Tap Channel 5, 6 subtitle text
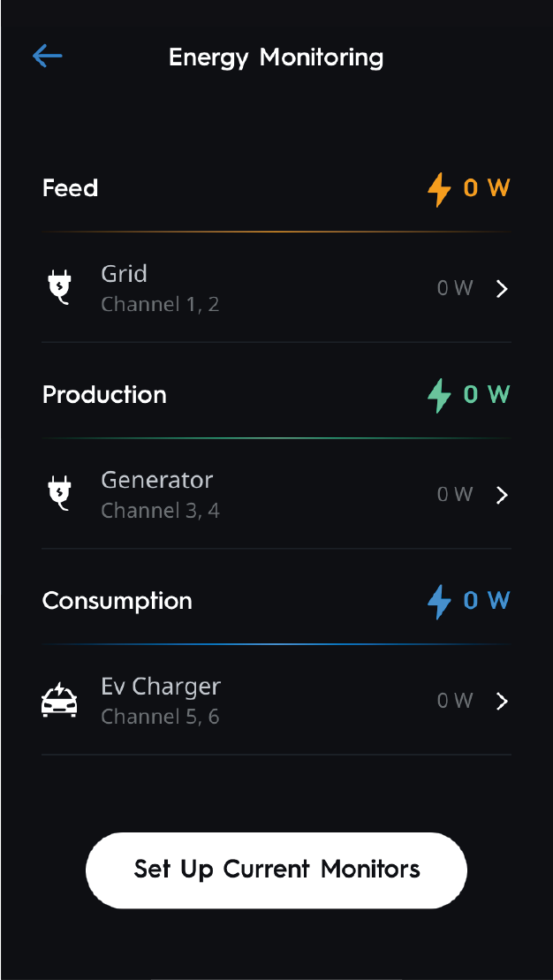The height and width of the screenshot is (980, 553). tap(160, 717)
